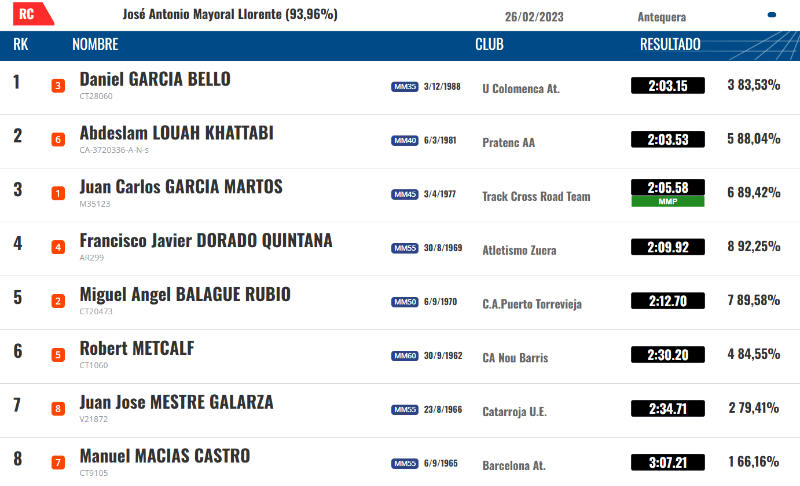The image size is (800, 486).
Task: Open athlete Francisco Javier DORADO QUINTANA
Action: [x=206, y=240]
